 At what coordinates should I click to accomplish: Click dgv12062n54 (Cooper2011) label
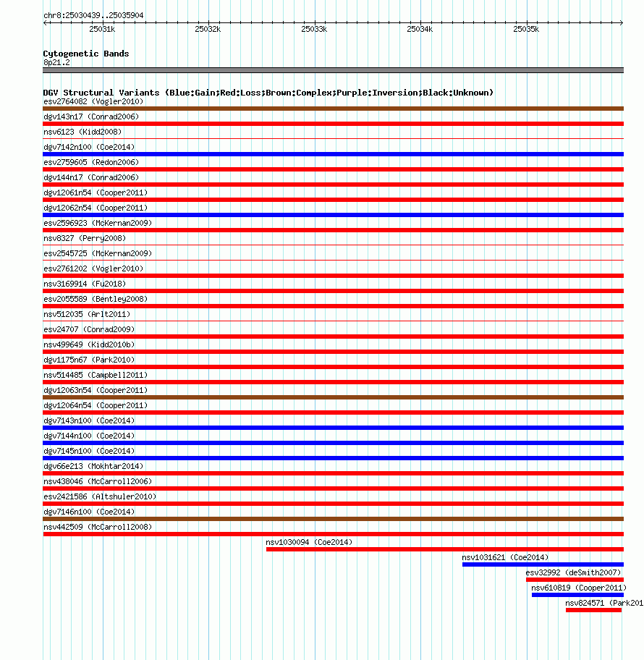click(96, 208)
